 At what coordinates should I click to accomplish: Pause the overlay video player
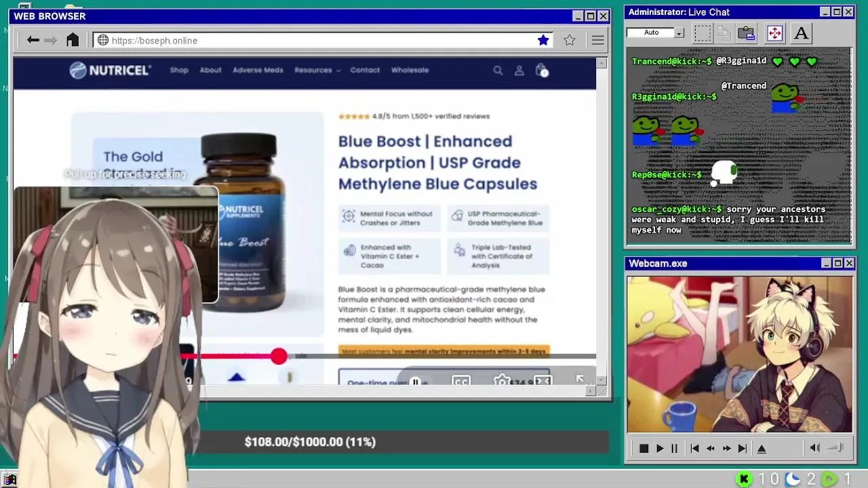pos(416,382)
